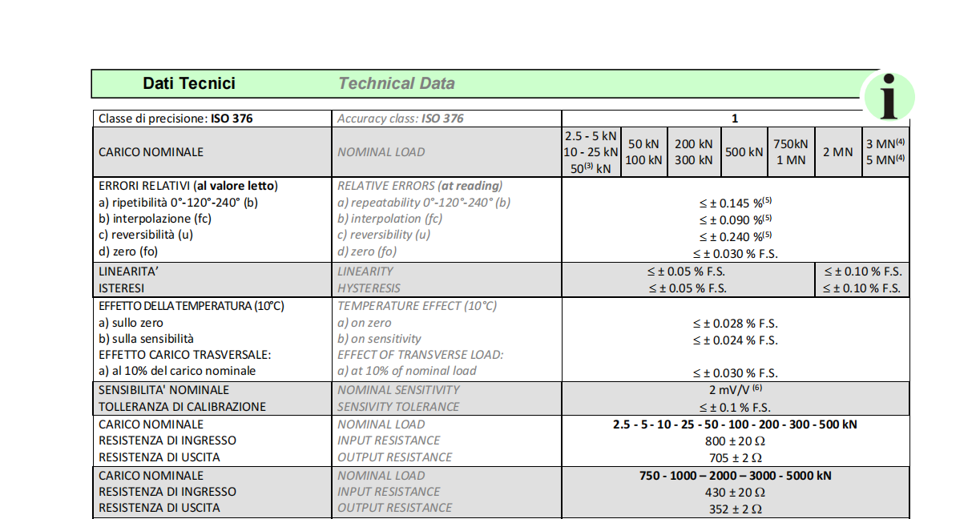This screenshot has width=980, height=519.
Task: Click the '200 kN 300 kN' column header
Action: [x=694, y=152]
